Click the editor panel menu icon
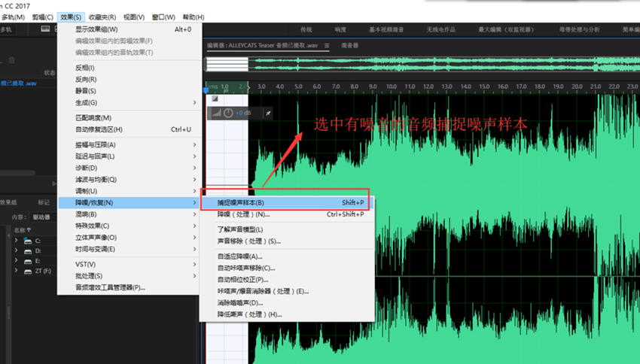This screenshot has height=364, width=640. pyautogui.click(x=328, y=46)
